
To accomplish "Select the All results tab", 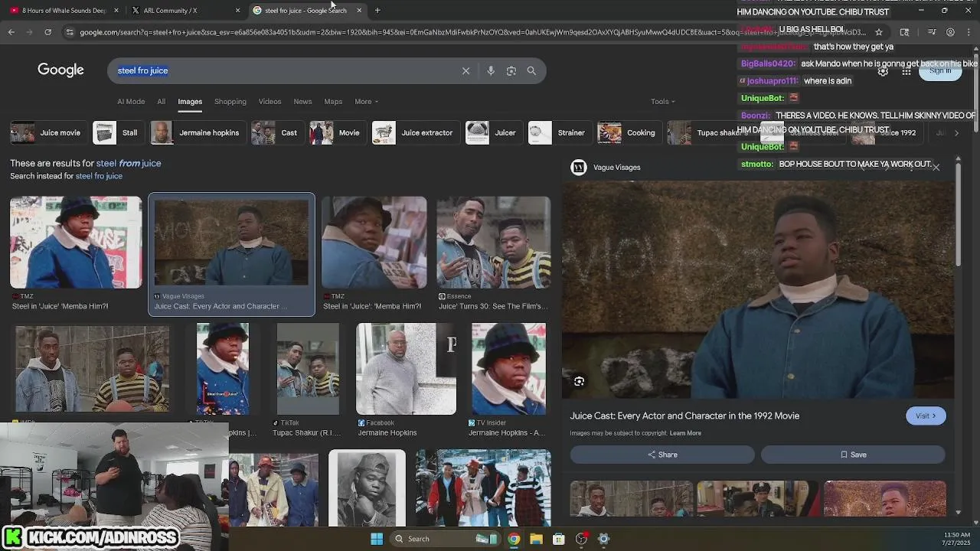I will [161, 101].
